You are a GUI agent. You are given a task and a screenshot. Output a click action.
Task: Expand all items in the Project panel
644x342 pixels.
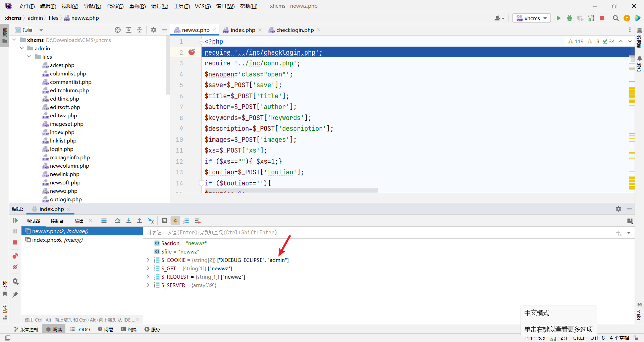(x=129, y=30)
